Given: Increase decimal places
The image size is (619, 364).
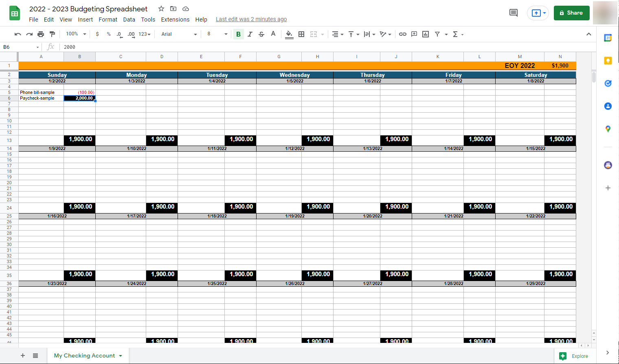Looking at the screenshot, I should tap(131, 34).
